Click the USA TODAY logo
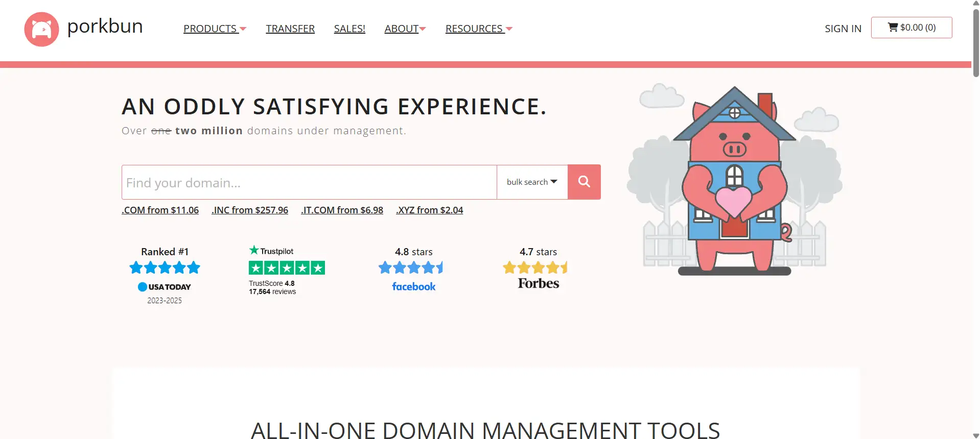980x439 pixels. click(165, 287)
